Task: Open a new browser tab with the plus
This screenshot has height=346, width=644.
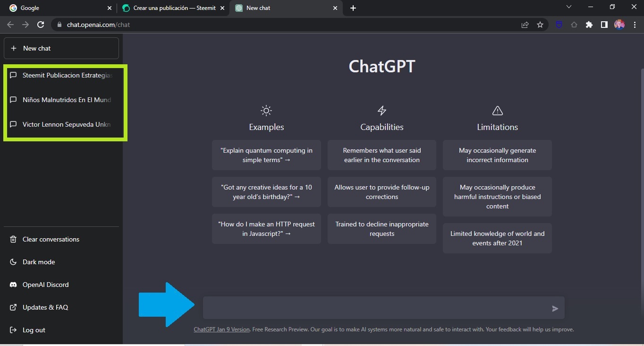Action: (x=353, y=8)
